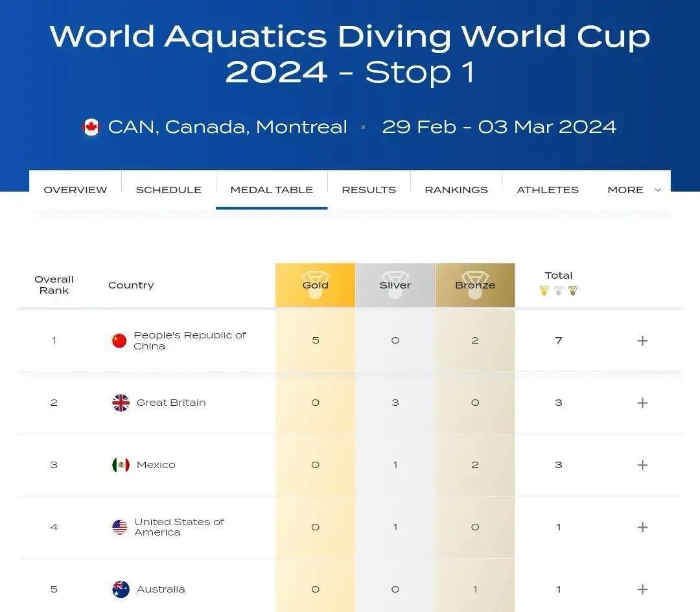This screenshot has height=612, width=700.
Task: Click the Australia flag icon
Action: [121, 589]
